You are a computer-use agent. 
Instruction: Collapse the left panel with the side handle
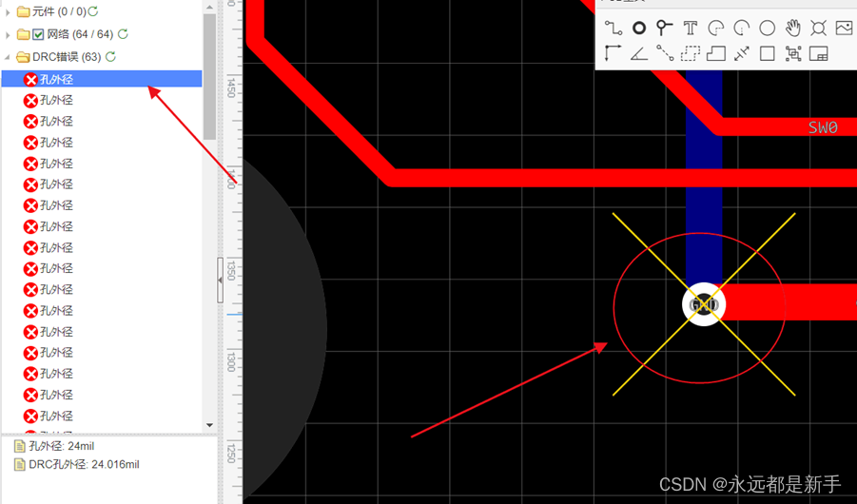click(221, 280)
